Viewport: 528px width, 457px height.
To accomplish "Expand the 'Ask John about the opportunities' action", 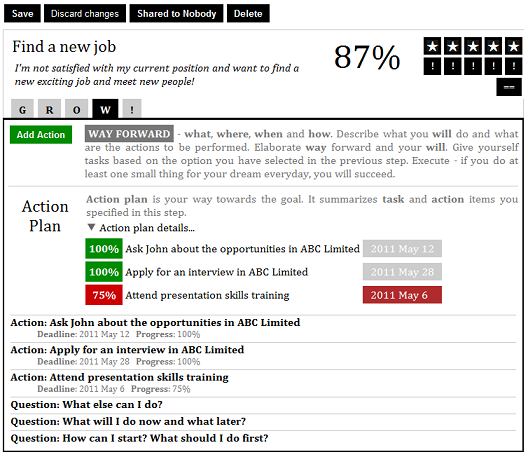I will point(155,323).
